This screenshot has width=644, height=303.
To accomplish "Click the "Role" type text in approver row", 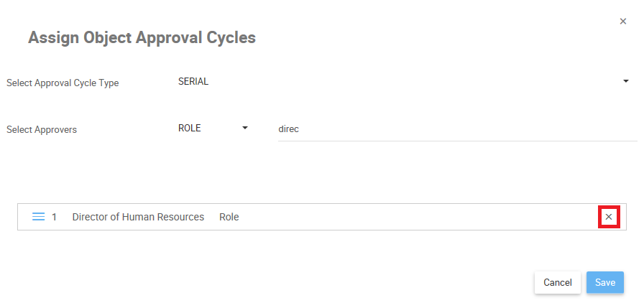I will click(229, 217).
